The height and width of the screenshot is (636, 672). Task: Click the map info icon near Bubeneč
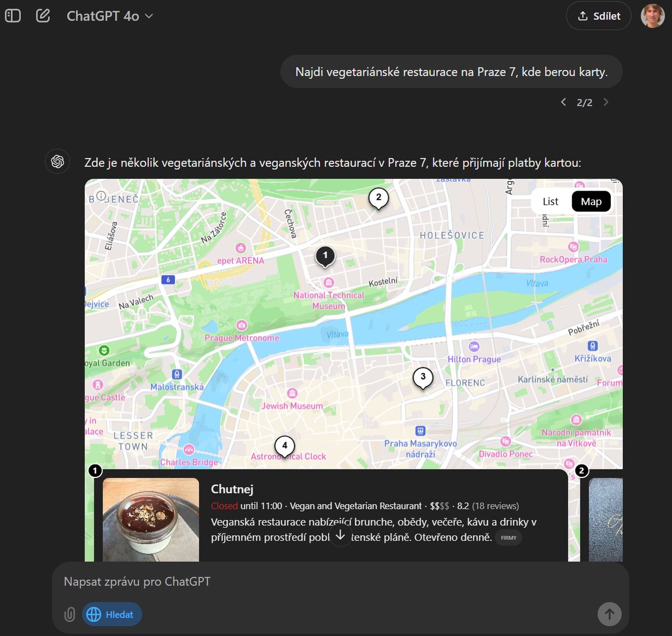coord(101,196)
